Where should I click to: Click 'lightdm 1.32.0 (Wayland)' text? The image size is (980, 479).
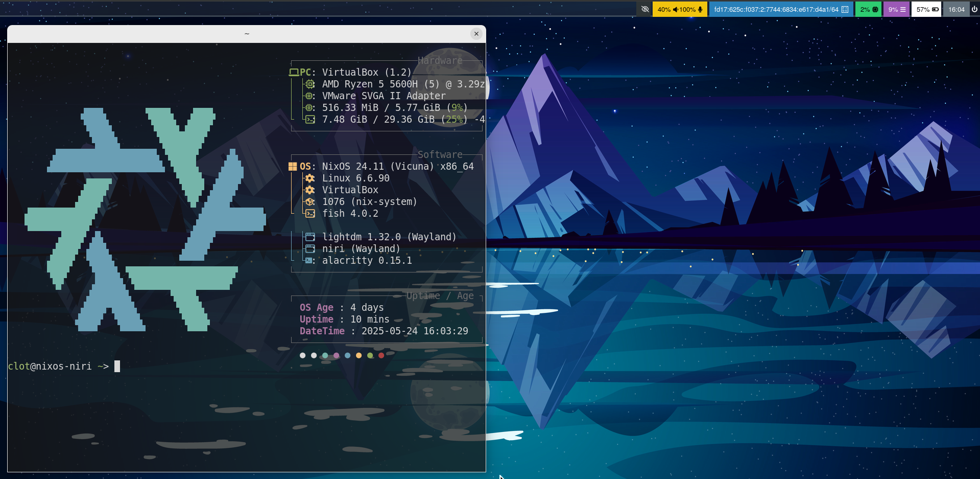pyautogui.click(x=389, y=237)
